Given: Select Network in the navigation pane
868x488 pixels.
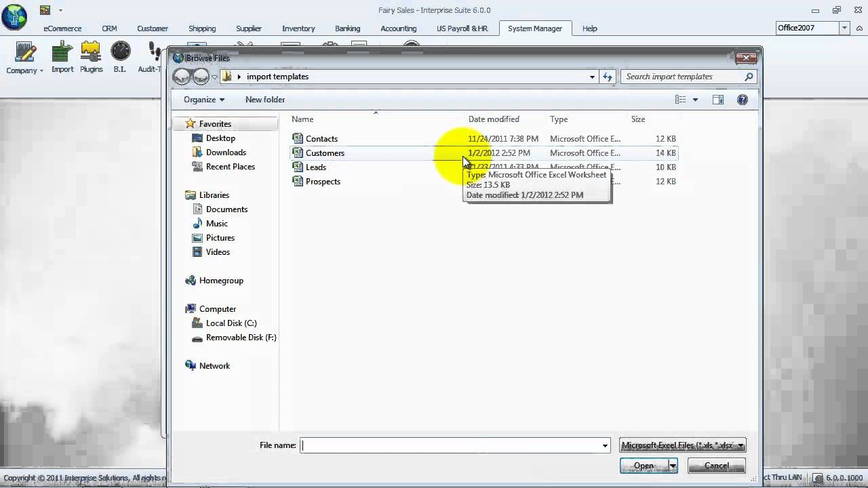Looking at the screenshot, I should 214,366.
